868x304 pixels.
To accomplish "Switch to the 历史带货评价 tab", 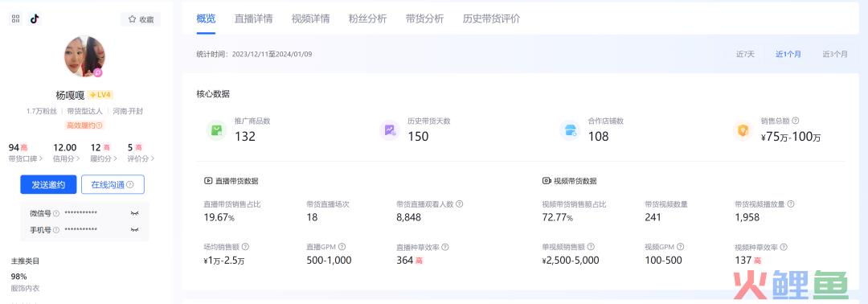I will [492, 18].
